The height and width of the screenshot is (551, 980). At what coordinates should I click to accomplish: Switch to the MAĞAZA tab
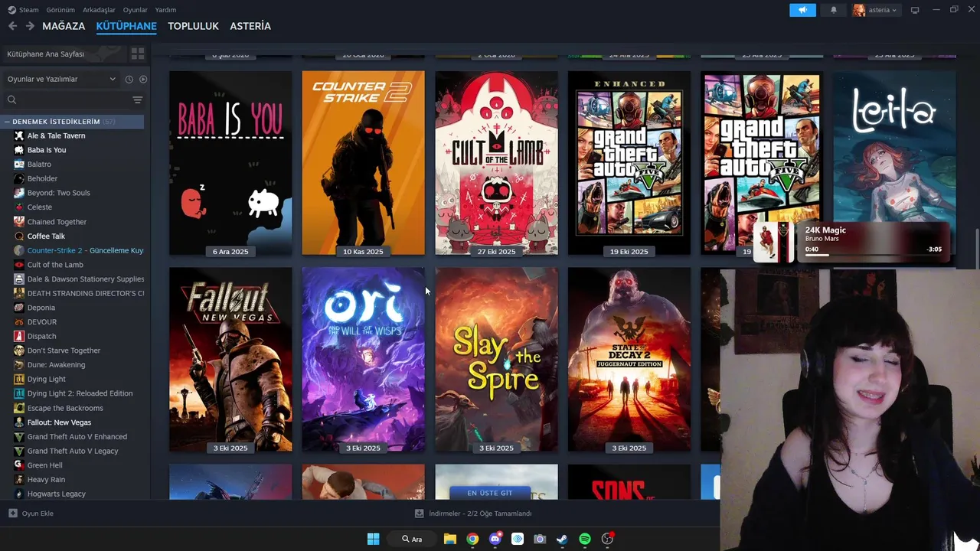tap(64, 26)
